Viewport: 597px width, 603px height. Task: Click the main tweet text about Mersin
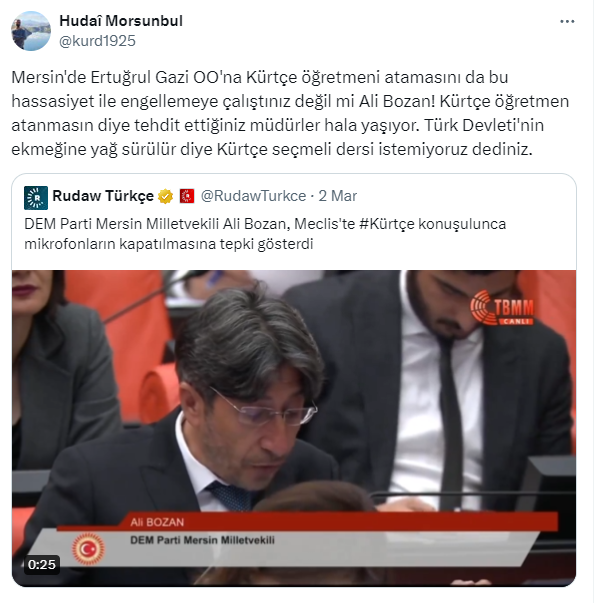290,113
